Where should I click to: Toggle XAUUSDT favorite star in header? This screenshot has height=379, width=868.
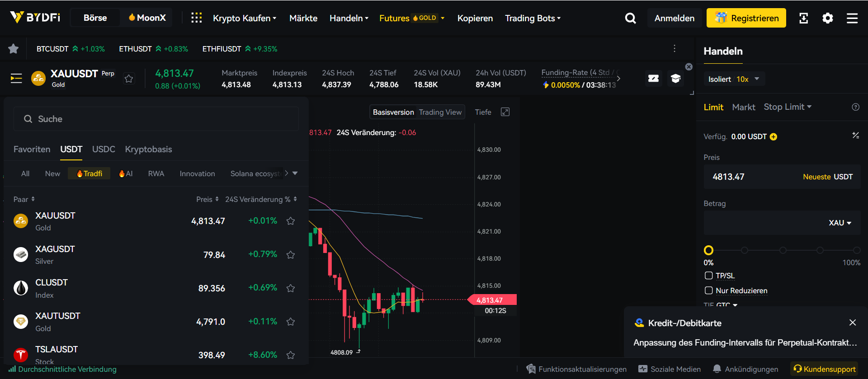tap(129, 79)
